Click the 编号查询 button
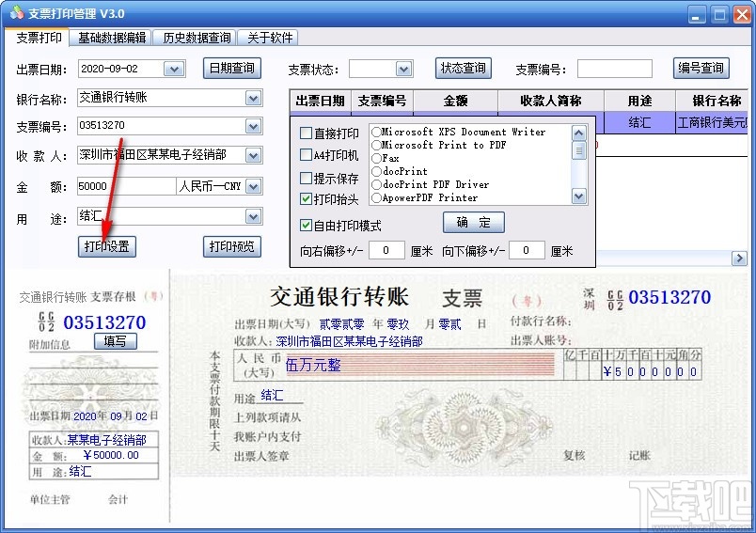Image resolution: width=756 pixels, height=533 pixels. [x=701, y=68]
